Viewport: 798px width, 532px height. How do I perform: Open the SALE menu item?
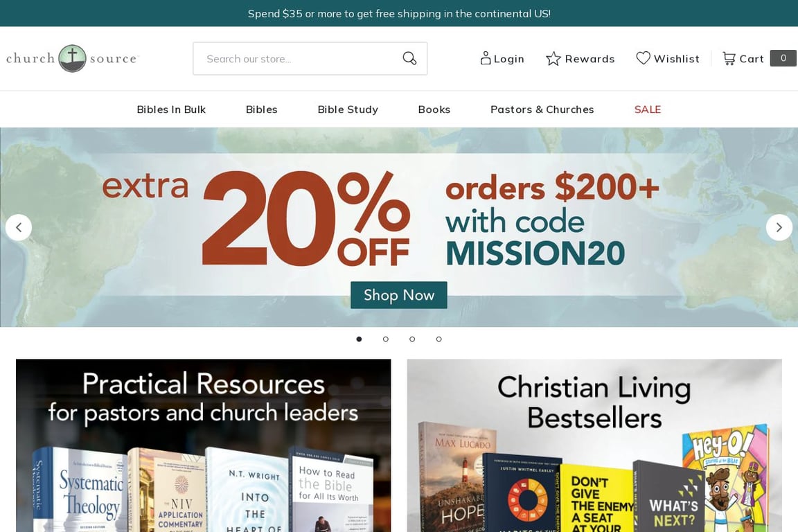(x=648, y=109)
